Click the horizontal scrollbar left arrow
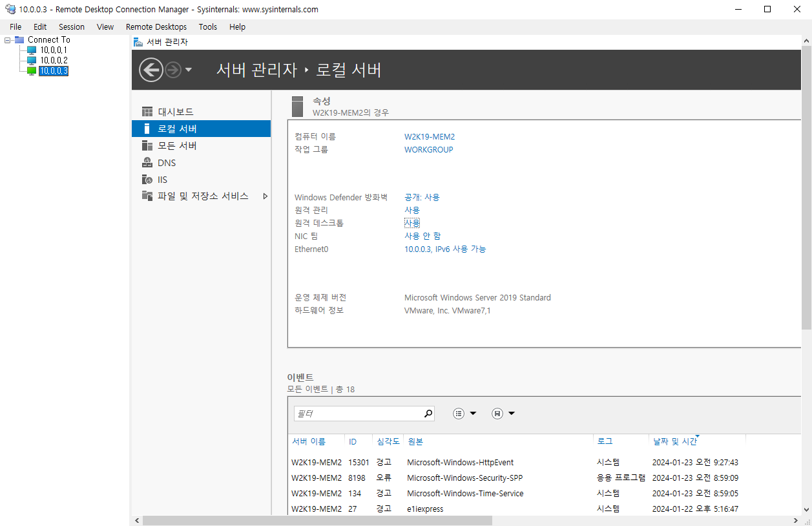Screen dimensions: 812x526 tap(136, 520)
